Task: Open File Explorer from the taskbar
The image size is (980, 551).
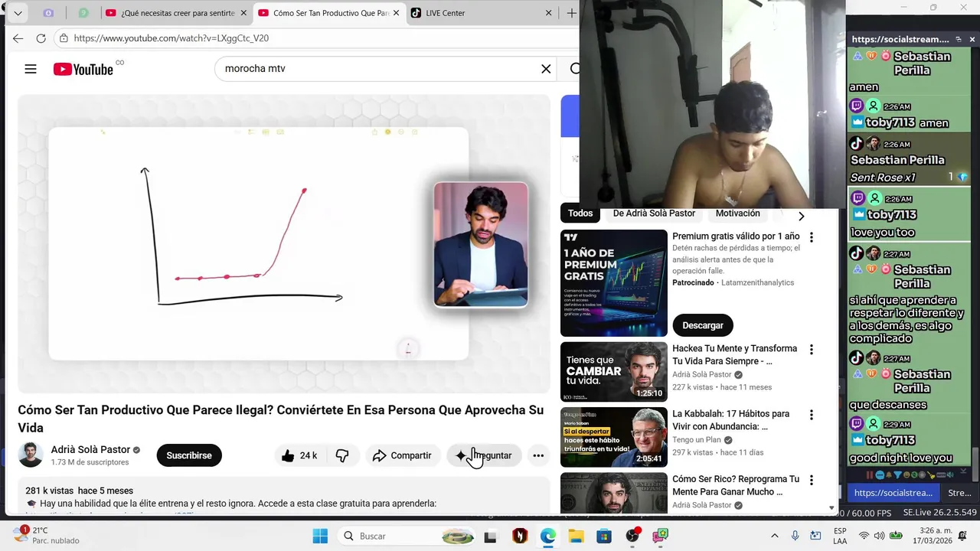Action: pyautogui.click(x=576, y=536)
